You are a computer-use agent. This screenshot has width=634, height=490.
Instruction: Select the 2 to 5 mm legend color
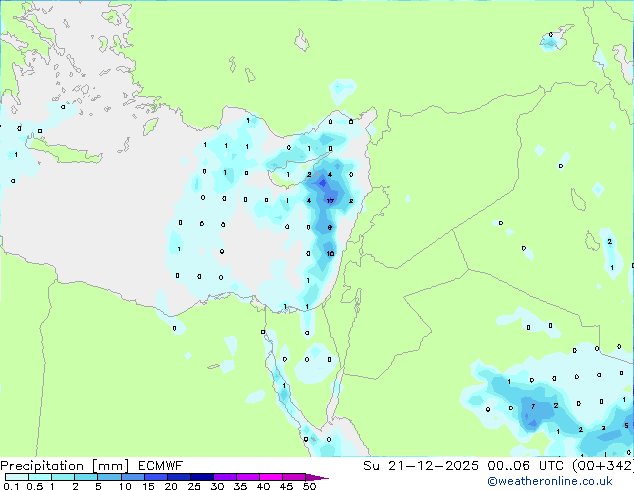point(86,477)
